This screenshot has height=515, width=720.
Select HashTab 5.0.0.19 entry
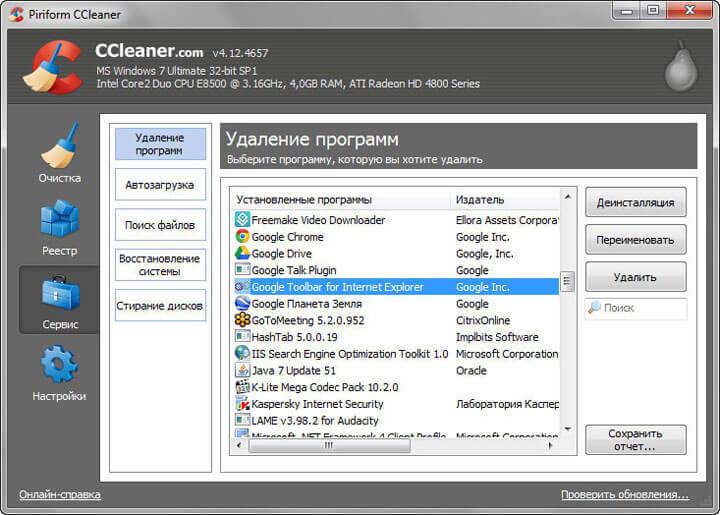294,337
